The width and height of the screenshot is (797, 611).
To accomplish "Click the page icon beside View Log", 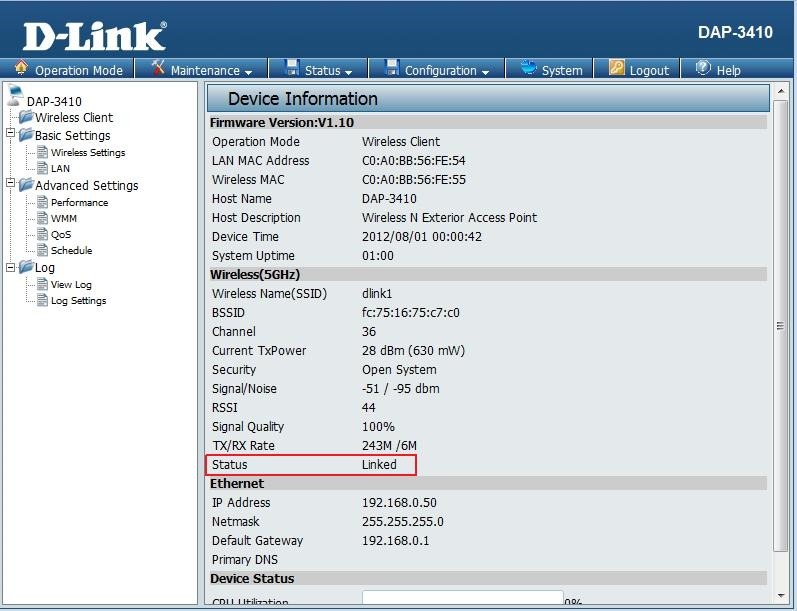I will (x=42, y=285).
